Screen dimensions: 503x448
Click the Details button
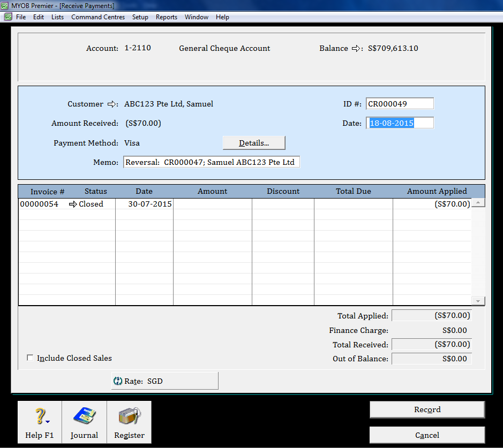point(253,142)
